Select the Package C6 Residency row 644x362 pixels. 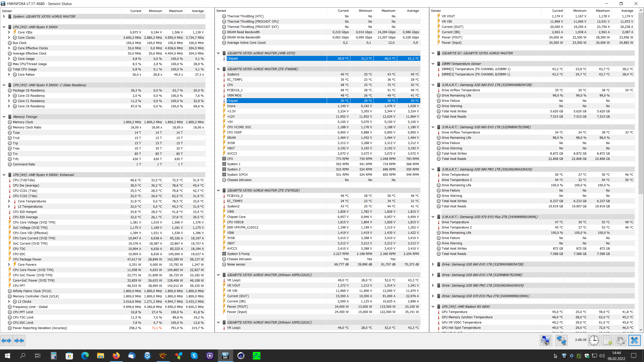coord(103,90)
